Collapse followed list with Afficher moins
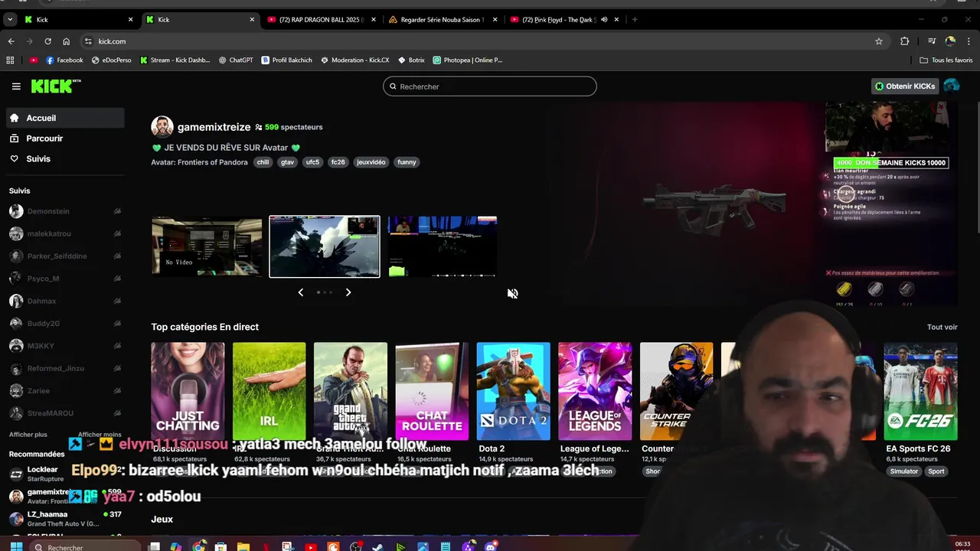The image size is (980, 551). pos(100,435)
